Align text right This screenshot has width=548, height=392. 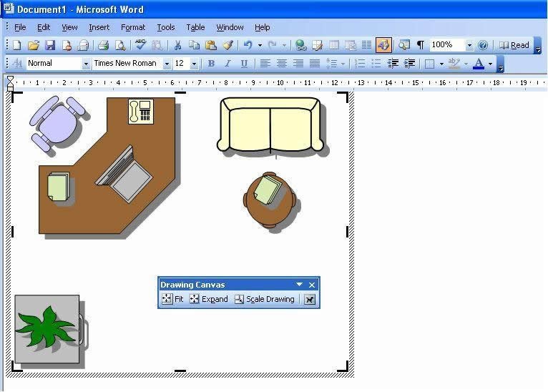click(x=298, y=64)
